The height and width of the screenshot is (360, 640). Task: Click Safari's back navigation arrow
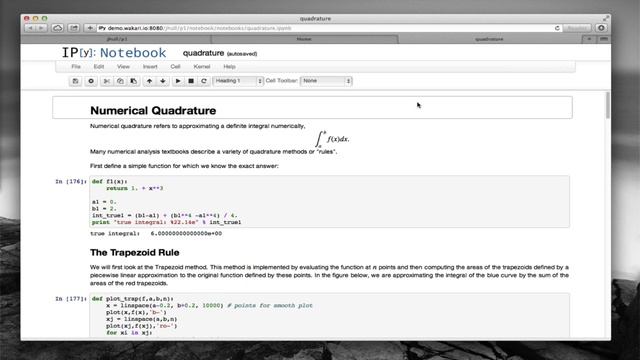30,28
